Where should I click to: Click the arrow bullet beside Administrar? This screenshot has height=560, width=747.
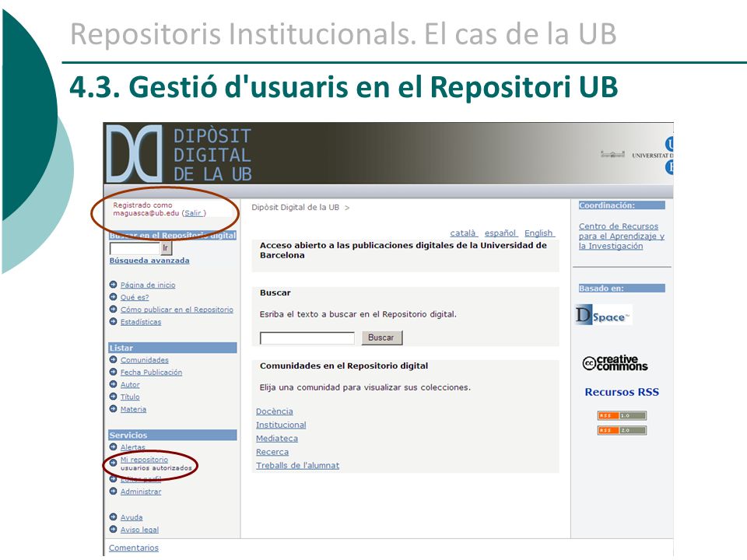(x=113, y=491)
